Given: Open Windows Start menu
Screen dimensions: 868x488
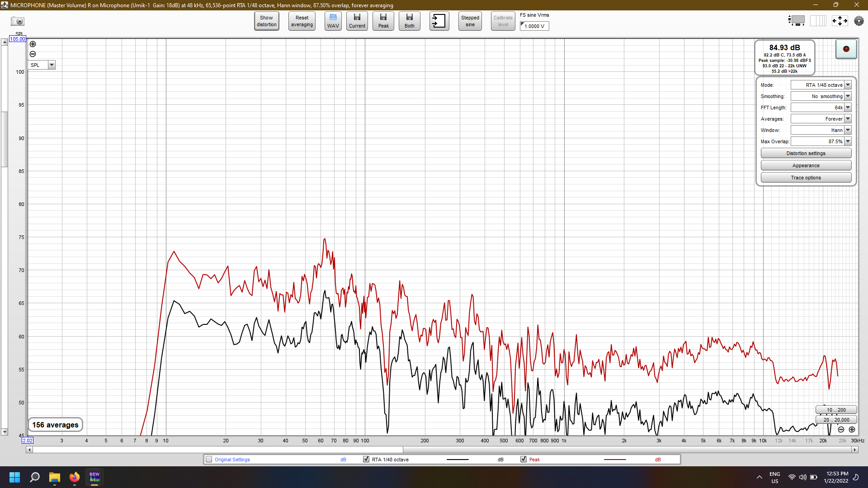Looking at the screenshot, I should coord(14,477).
